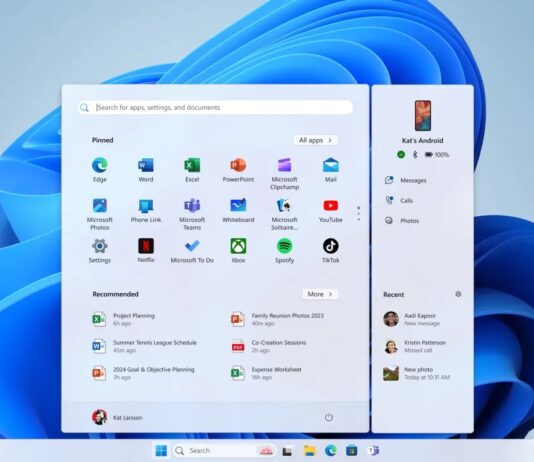Expand All apps list
Viewport: 534px width, 462px height.
(x=315, y=140)
